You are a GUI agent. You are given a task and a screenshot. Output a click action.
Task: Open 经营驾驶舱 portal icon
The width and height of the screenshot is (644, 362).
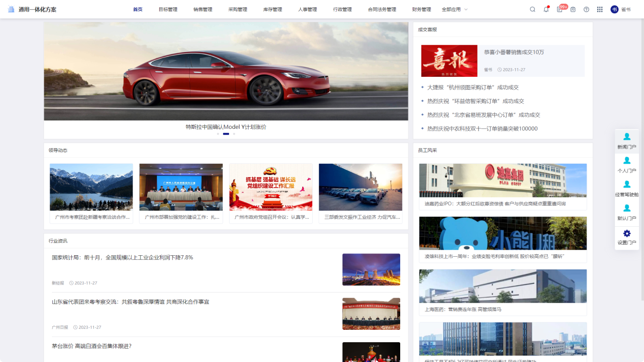[627, 184]
